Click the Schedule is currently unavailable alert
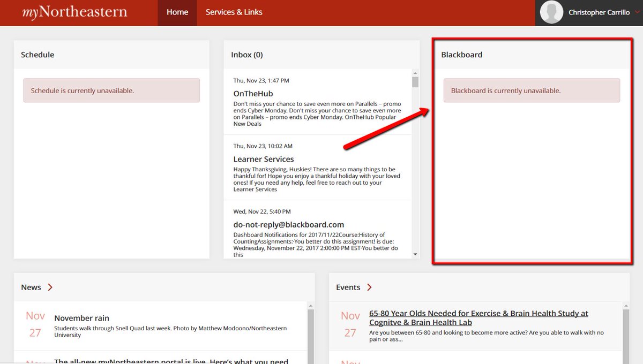Screen dimensions: 643x364 111,90
